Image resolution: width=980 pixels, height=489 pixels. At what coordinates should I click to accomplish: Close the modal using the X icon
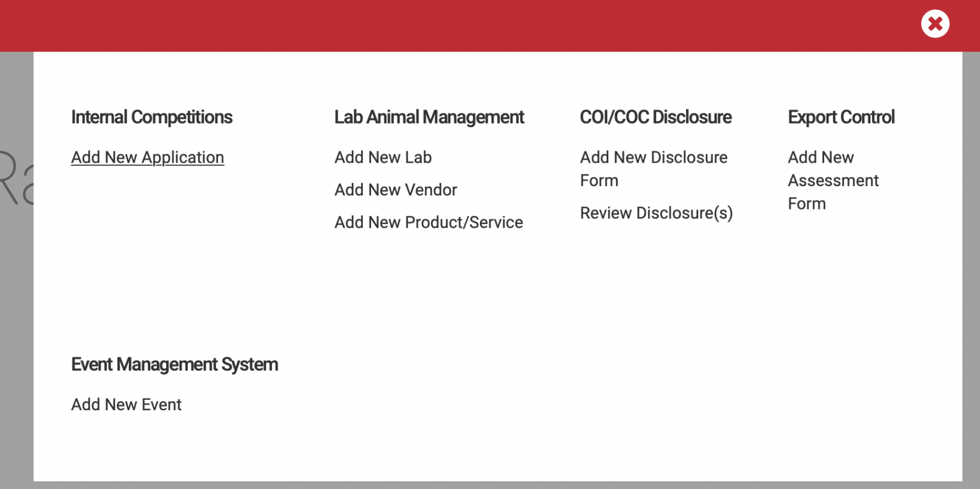[935, 24]
